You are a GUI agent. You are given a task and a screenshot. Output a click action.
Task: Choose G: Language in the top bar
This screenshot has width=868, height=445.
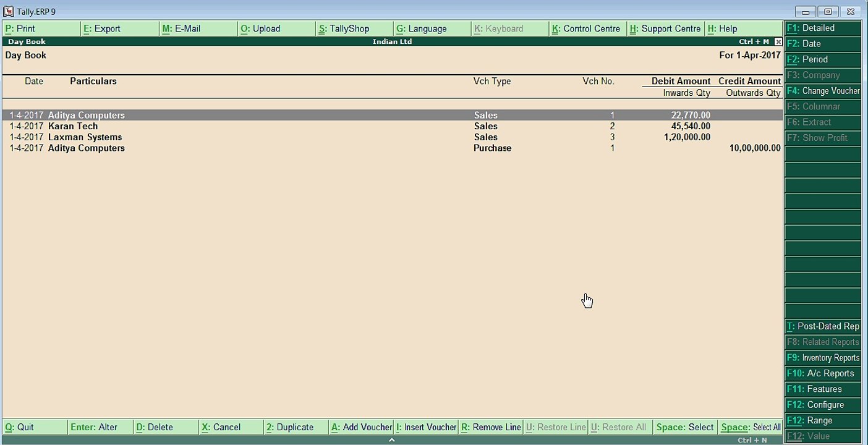tap(433, 28)
